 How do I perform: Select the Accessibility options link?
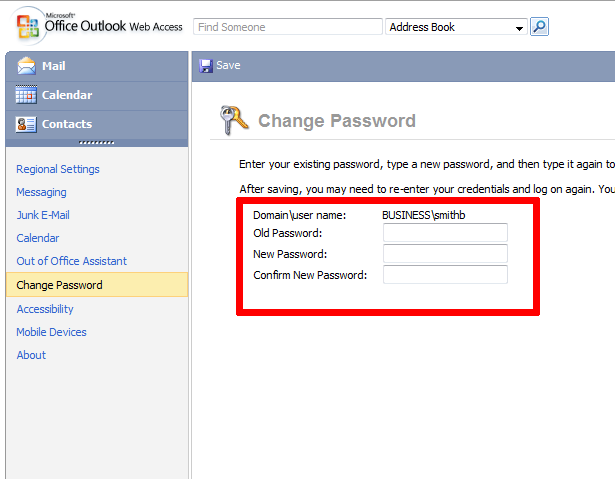pyautogui.click(x=45, y=309)
